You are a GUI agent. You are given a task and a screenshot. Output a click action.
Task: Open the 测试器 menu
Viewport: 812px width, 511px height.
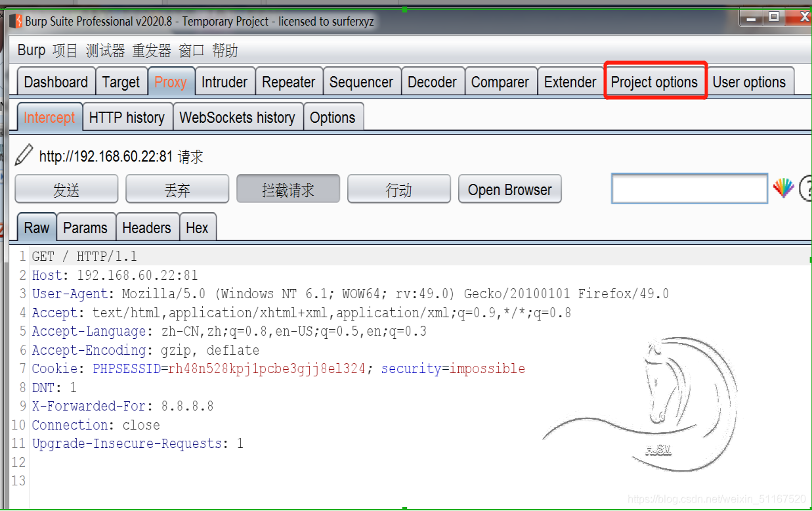click(x=105, y=51)
